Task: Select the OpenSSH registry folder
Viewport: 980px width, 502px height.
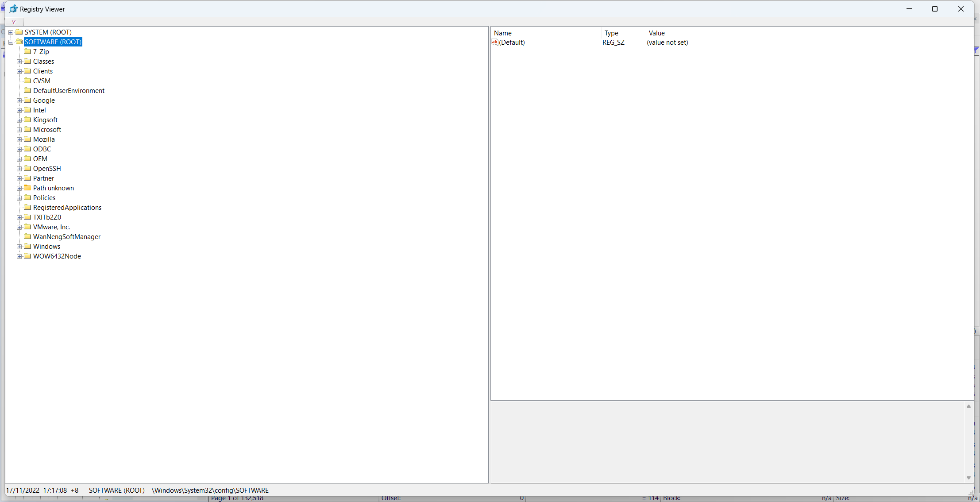Action: [47, 168]
